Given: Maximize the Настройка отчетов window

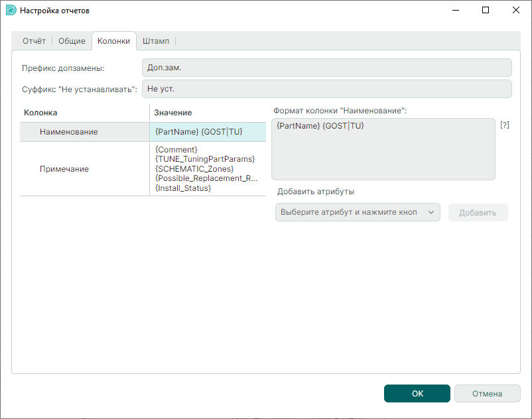Looking at the screenshot, I should click(x=486, y=10).
